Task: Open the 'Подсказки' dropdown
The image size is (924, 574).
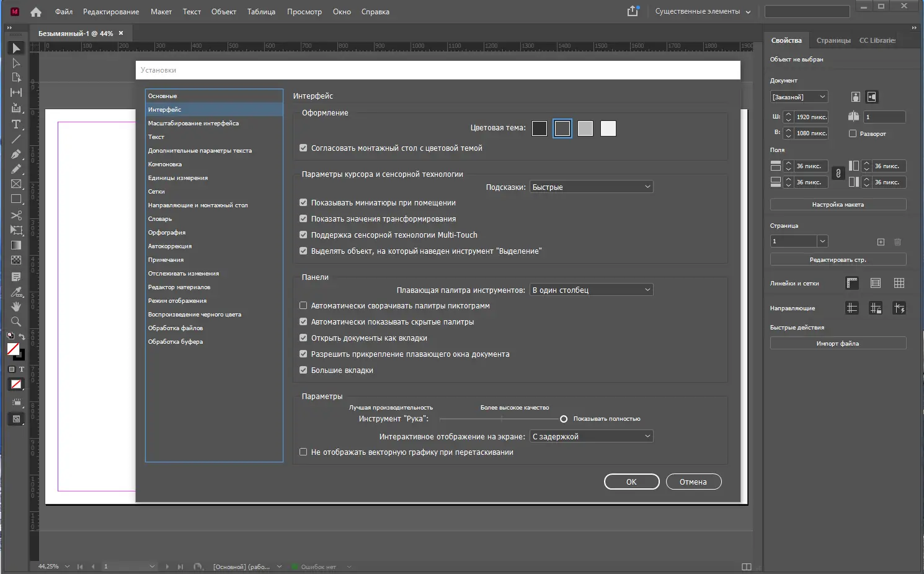Action: (x=591, y=187)
